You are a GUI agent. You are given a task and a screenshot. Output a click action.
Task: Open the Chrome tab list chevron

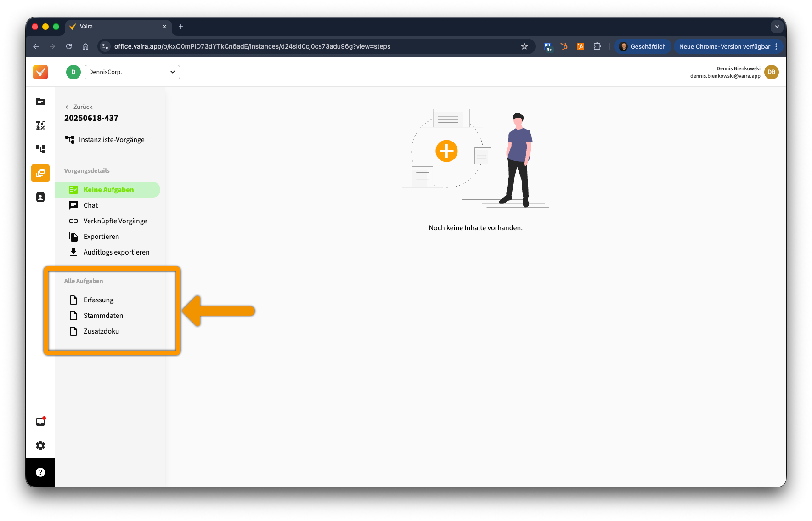click(x=777, y=27)
